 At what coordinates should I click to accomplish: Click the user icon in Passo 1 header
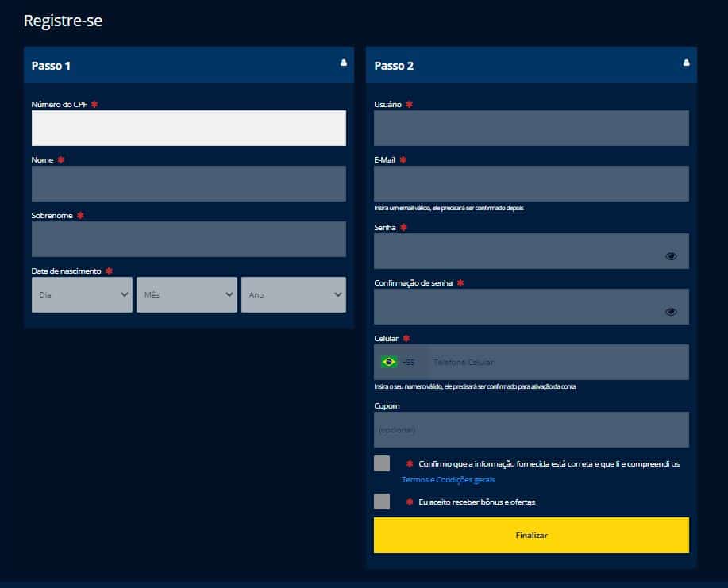344,63
